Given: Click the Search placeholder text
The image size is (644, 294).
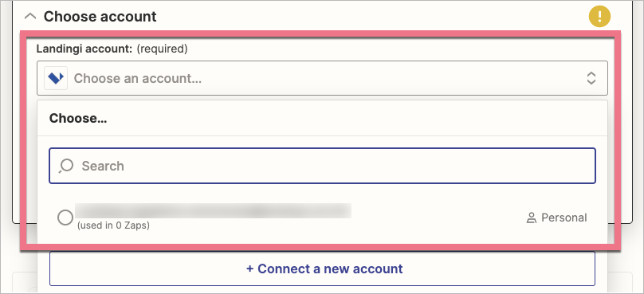Looking at the screenshot, I should [103, 166].
